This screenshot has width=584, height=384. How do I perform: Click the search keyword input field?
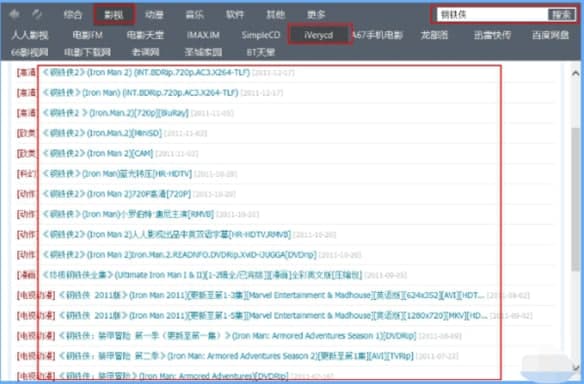click(x=492, y=15)
